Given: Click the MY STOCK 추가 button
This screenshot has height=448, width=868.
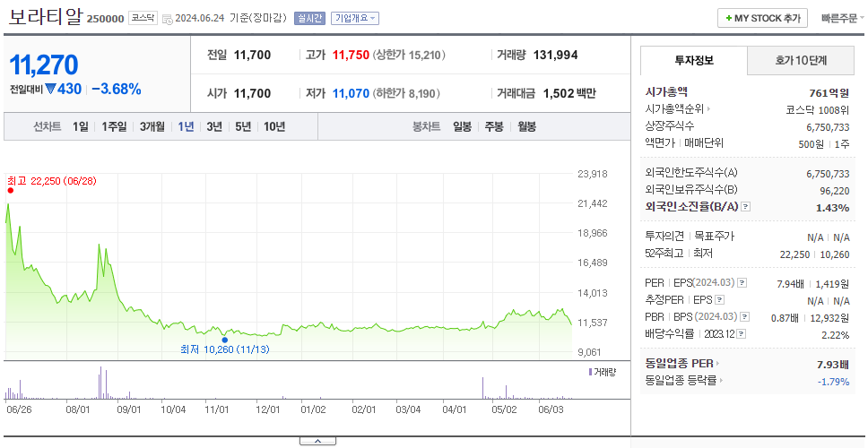Looking at the screenshot, I should click(x=762, y=18).
